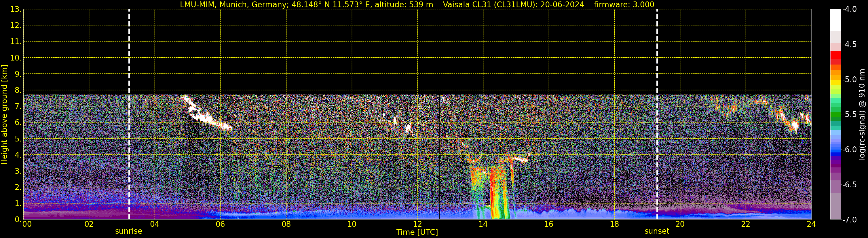Image resolution: width=868 pixels, height=238 pixels.
Task: Click the time axis tick "10"
Action: coord(352,224)
